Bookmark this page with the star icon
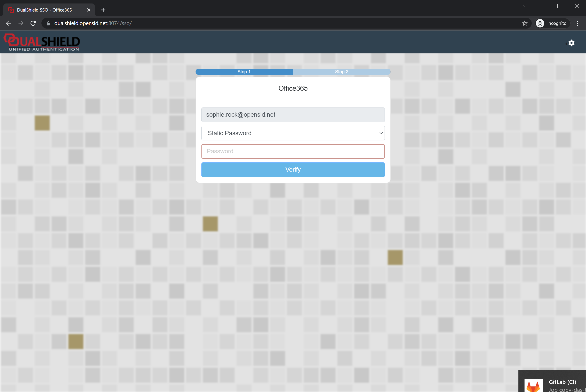Screen dimensions: 586x392 [525, 23]
